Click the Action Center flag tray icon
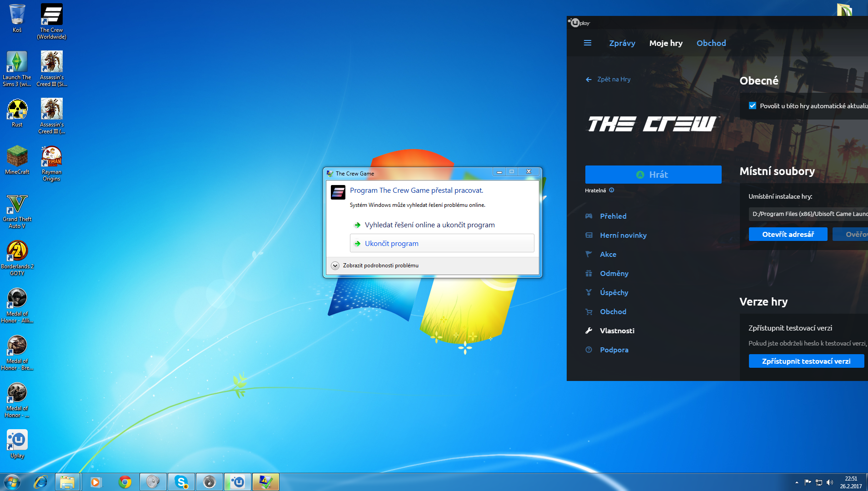Screen dimensions: 868x491 click(808, 482)
